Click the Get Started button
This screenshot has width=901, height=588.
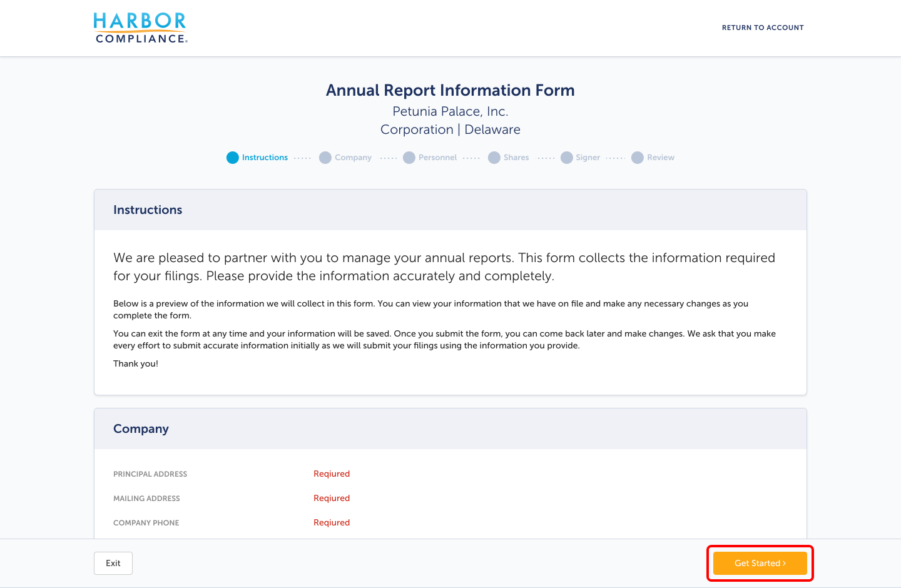click(760, 563)
